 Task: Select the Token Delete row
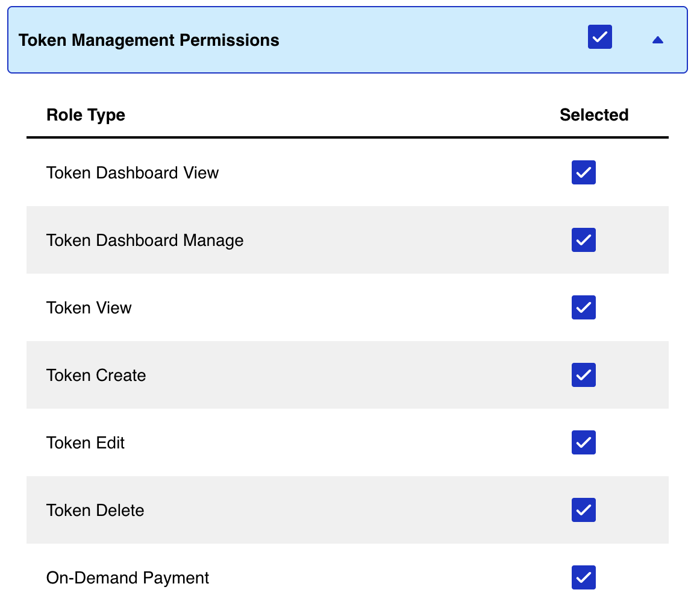pos(95,510)
